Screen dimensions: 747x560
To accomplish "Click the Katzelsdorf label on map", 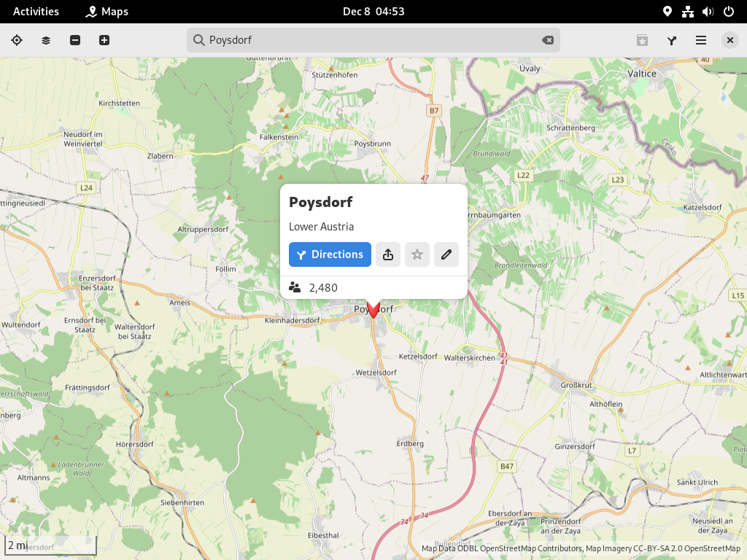I will 703,207.
